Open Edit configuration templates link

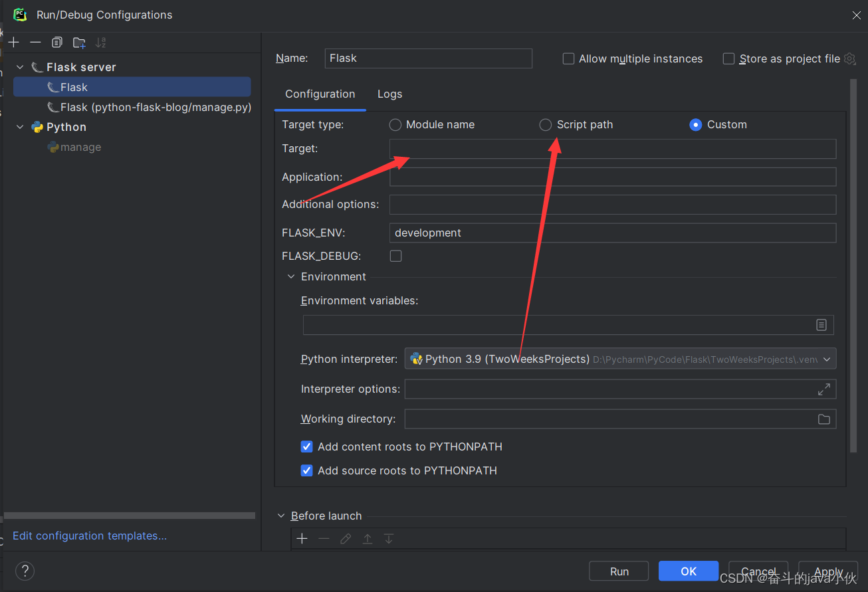click(90, 536)
